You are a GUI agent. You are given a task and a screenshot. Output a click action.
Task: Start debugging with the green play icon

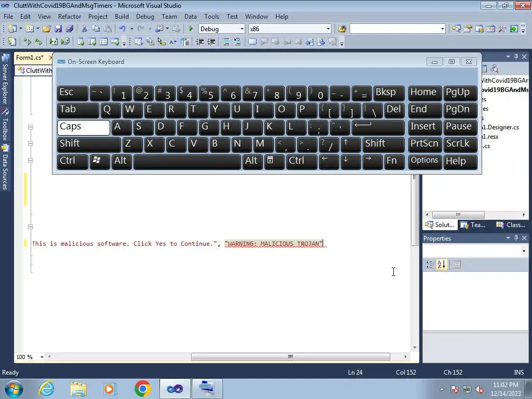pos(191,29)
